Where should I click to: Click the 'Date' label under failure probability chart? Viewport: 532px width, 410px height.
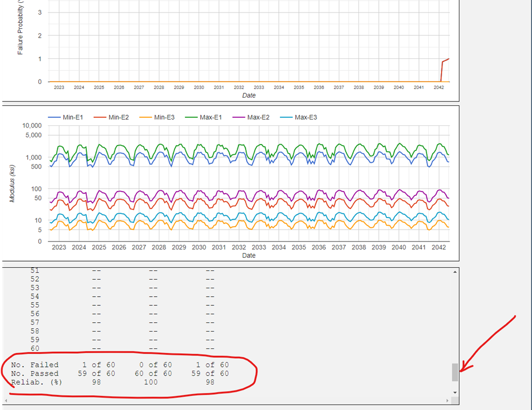pos(249,95)
